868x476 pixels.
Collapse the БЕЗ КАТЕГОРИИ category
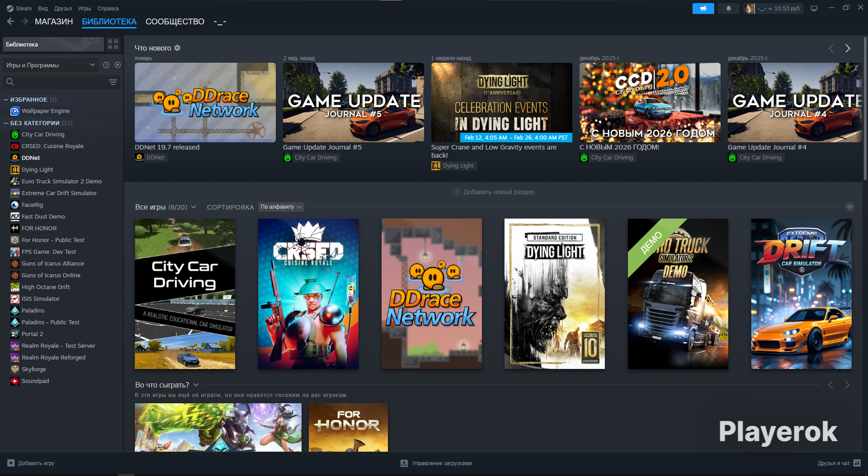(6, 123)
